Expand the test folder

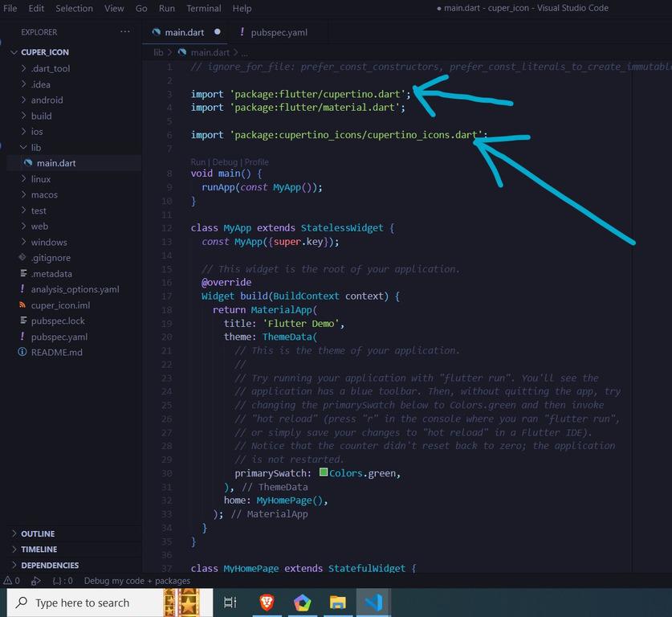[x=39, y=210]
